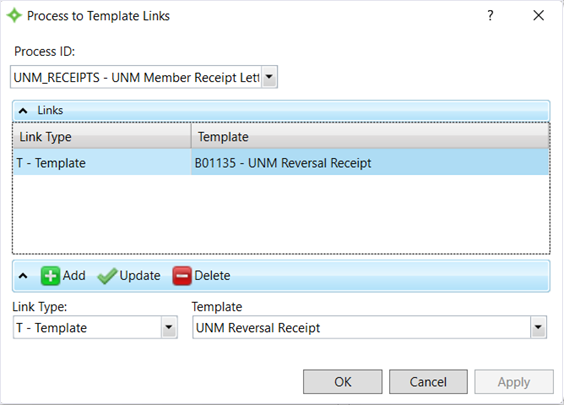The width and height of the screenshot is (564, 405).
Task: Click the OK button
Action: [x=342, y=382]
